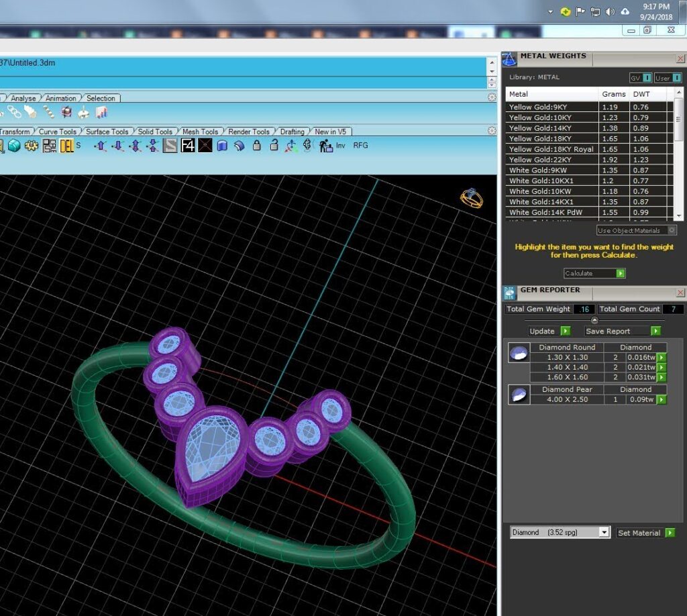Click the Gem Reporter panel icon
Image resolution: width=687 pixels, height=616 pixels.
point(509,292)
